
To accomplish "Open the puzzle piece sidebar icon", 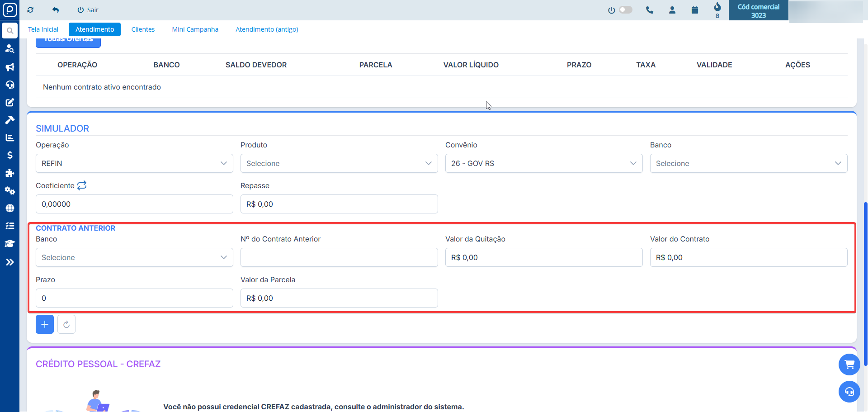I will [x=9, y=173].
